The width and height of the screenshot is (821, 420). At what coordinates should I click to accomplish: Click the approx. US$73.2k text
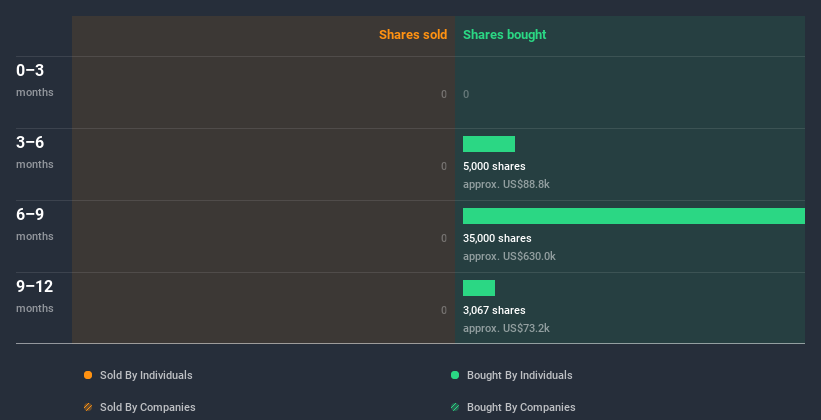coord(506,328)
